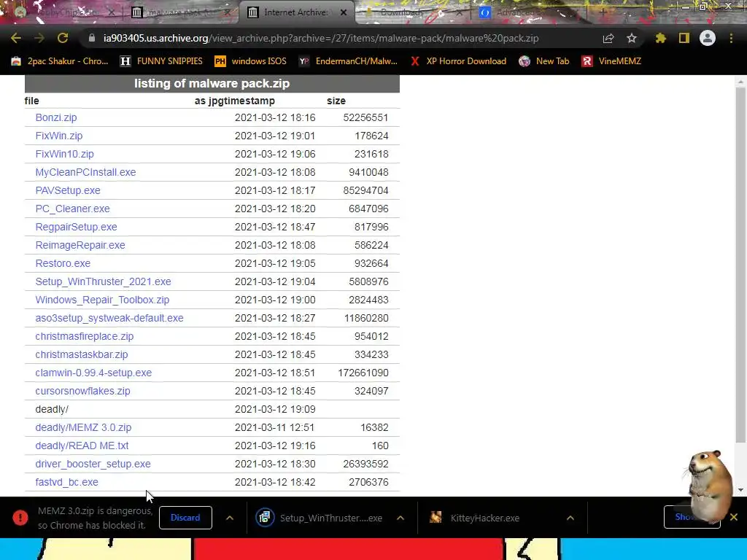
Task: Open the deadly/READ ME.txt link
Action: 82,446
